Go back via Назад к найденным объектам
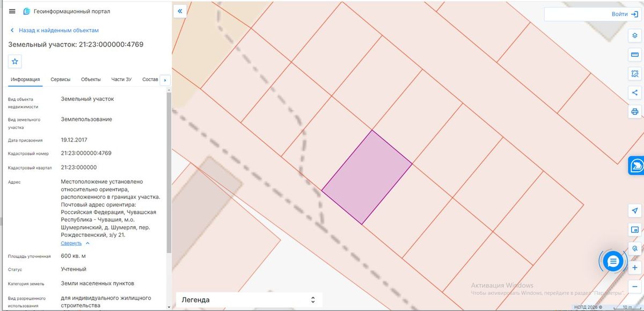Screen dimensions: 644x311 point(54,31)
